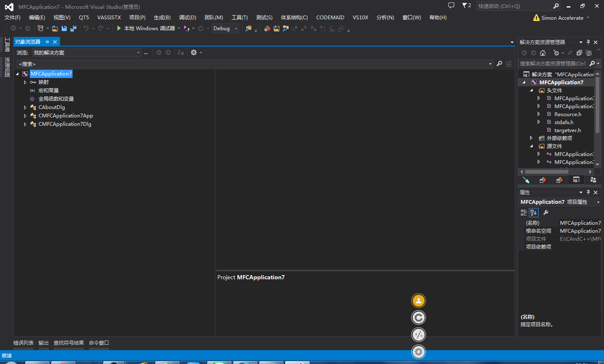Click the floating circle button marked C
This screenshot has width=604, height=364.
[419, 317]
